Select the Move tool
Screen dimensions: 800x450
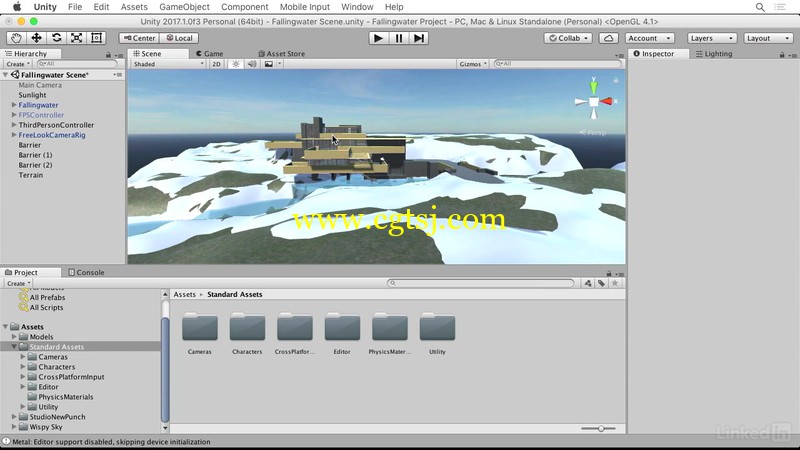coord(36,38)
